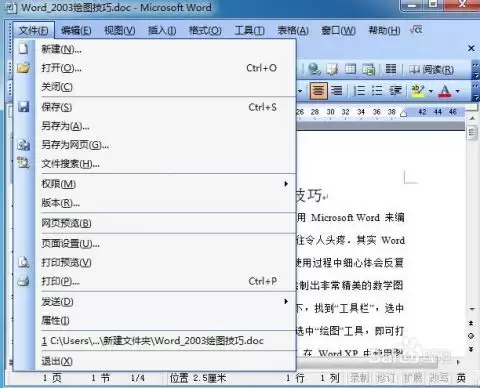The image size is (480, 388).
Task: Click the web page save icon beside 另存为网页
Action: 23,145
